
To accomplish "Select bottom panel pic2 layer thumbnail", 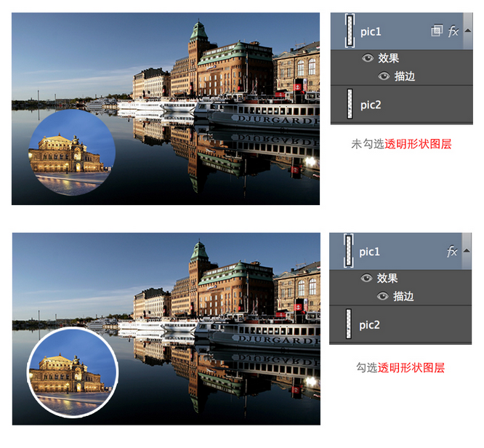I will click(350, 324).
